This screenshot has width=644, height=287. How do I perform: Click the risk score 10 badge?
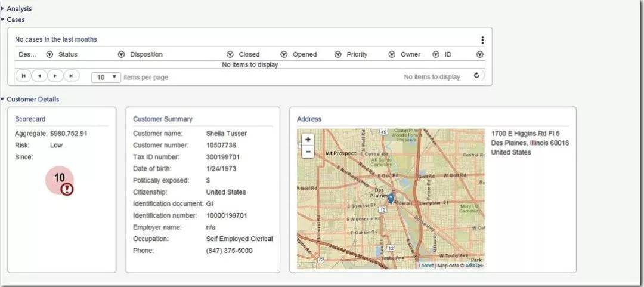pos(60,178)
